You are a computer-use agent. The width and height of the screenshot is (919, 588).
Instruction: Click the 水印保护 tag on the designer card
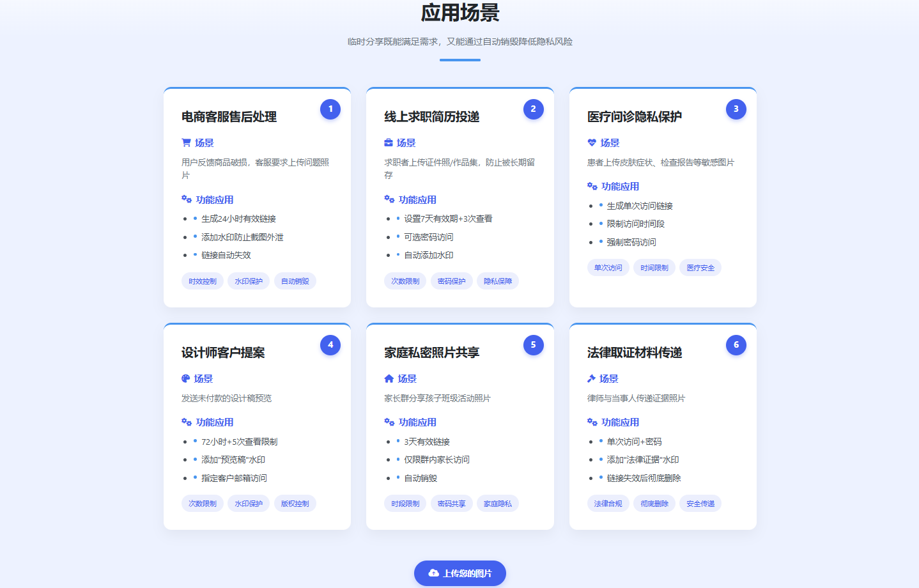pos(249,503)
